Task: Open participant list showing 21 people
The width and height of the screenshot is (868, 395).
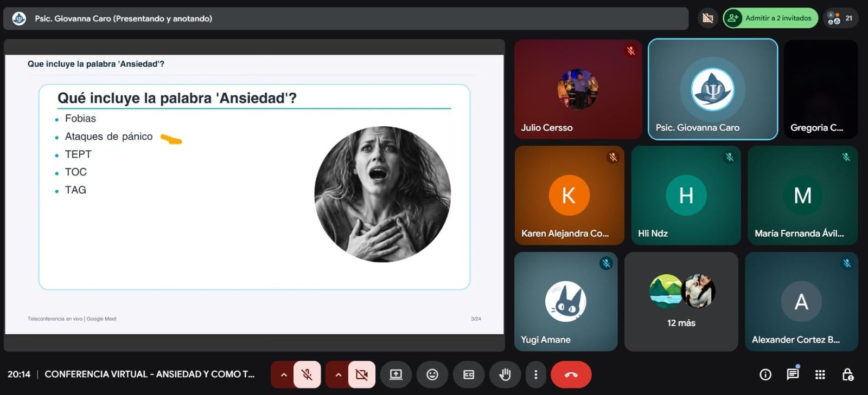Action: coord(840,18)
